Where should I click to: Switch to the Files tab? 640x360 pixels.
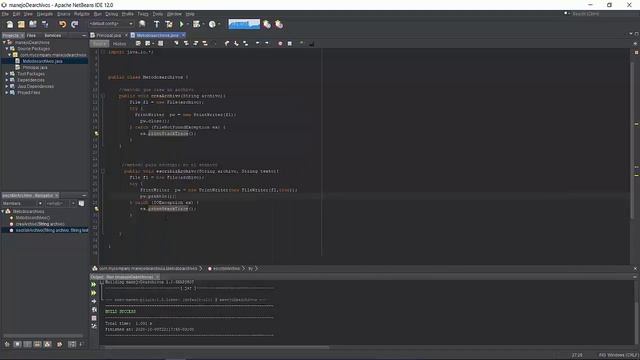(31, 36)
